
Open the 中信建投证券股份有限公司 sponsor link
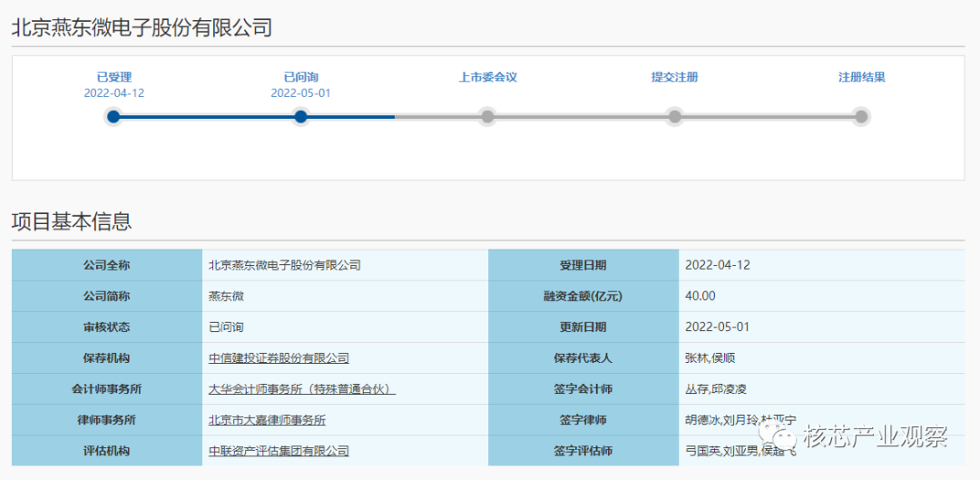point(279,358)
